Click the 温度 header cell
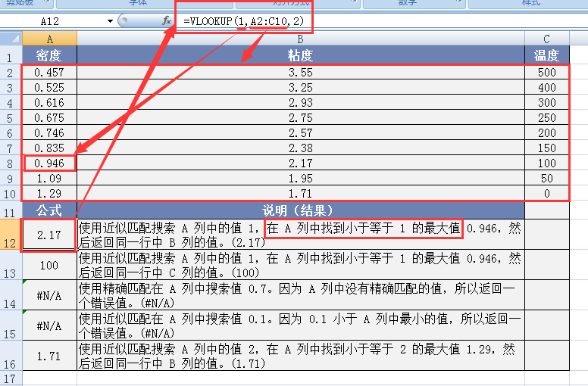The image size is (588, 386). click(547, 55)
